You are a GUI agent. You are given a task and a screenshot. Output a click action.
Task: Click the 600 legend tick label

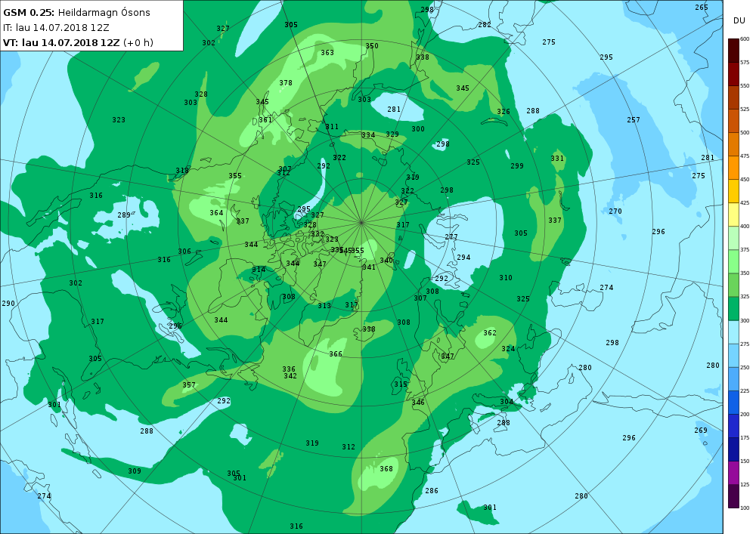745,39
